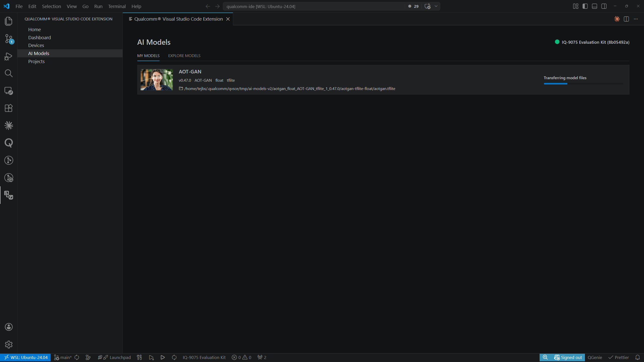Screen dimensions: 644x362
Task: Click the Signed out status item
Action: [568, 357]
